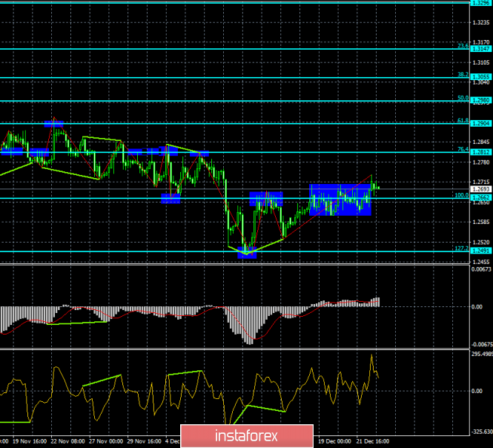Select the highlighted 1.3147 level price tag
This screenshot has width=493, height=448.
click(x=480, y=49)
